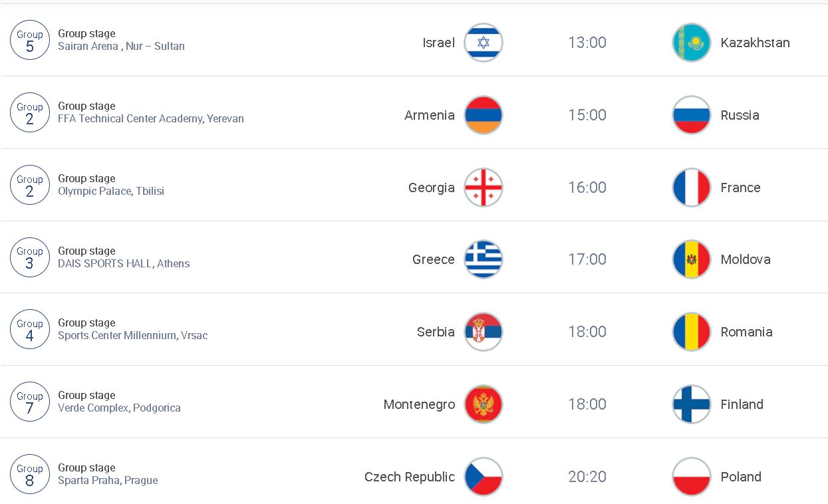Click the Czech Republic flag icon
The image size is (828, 504).
(x=483, y=477)
